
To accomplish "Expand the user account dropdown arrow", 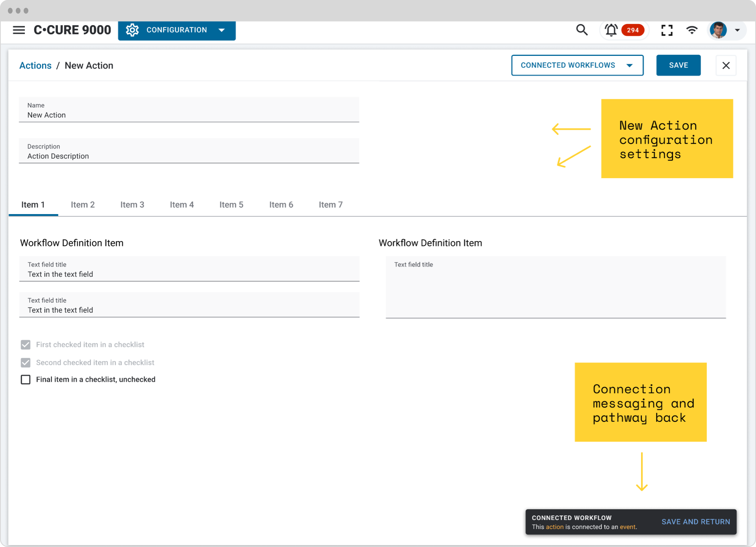I will (737, 30).
